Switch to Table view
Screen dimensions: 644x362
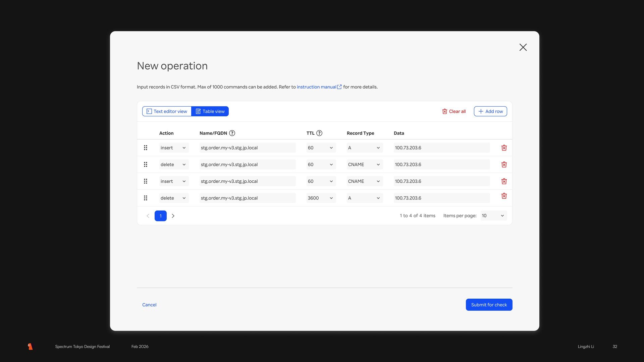coord(210,111)
